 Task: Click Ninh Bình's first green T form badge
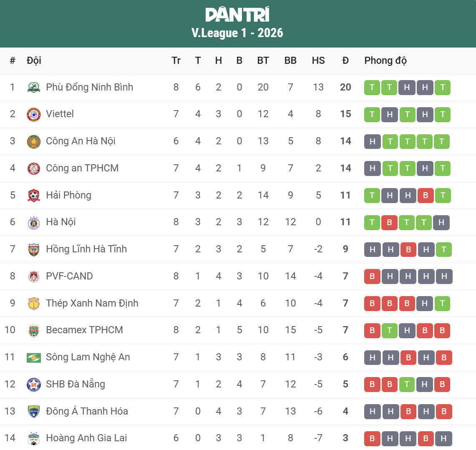pyautogui.click(x=372, y=88)
